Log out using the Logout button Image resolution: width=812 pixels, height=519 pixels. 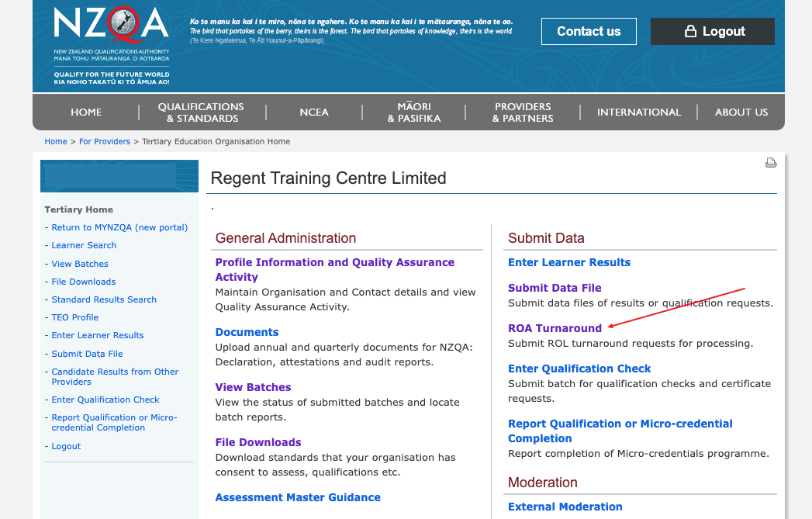click(x=713, y=32)
